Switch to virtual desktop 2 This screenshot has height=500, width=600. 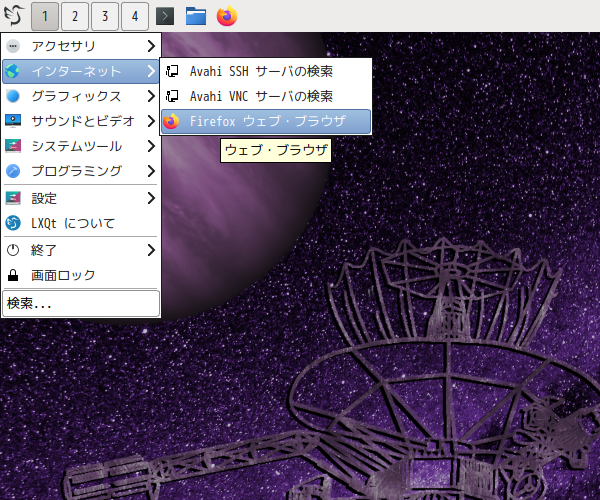tap(75, 16)
